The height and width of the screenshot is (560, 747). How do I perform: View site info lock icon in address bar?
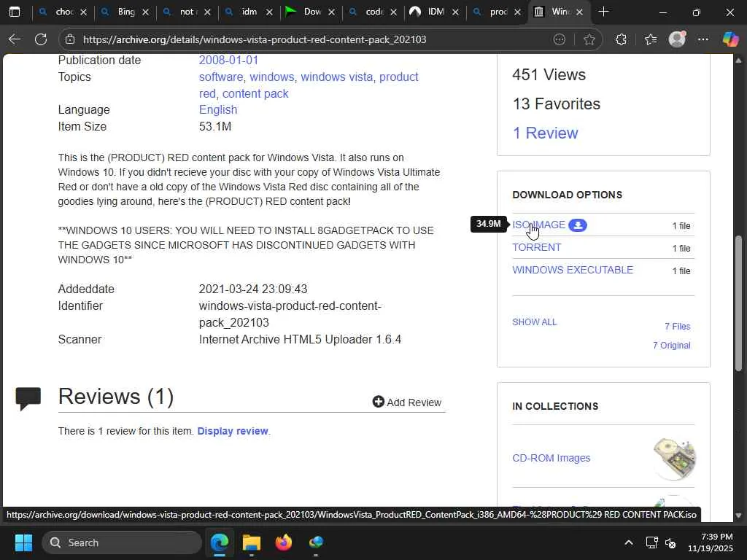coord(70,39)
